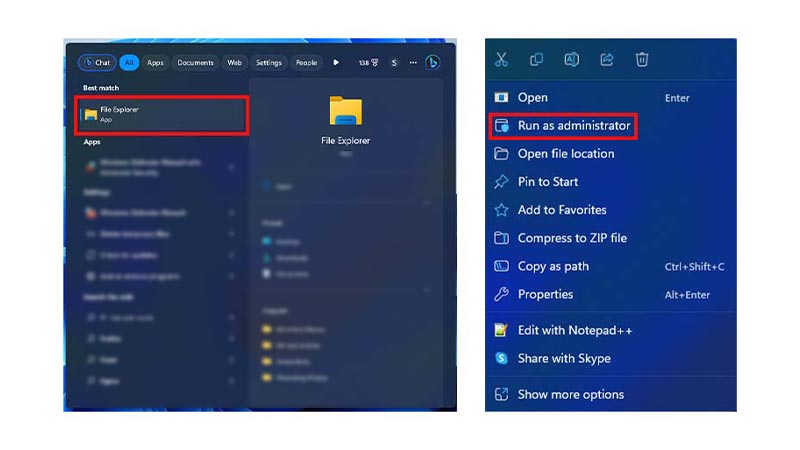Select the All search filter

point(129,63)
